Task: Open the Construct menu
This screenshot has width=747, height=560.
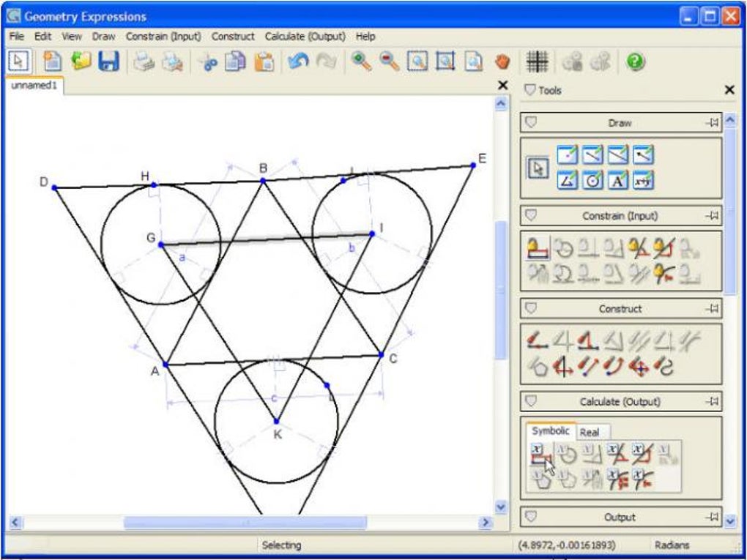Action: [x=233, y=36]
